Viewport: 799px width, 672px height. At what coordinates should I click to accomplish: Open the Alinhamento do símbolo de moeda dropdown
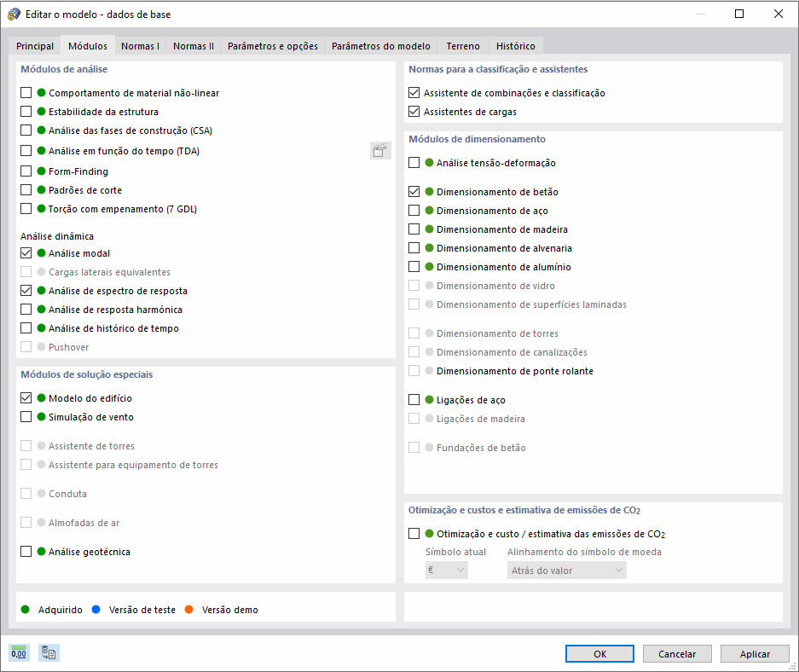pos(566,568)
